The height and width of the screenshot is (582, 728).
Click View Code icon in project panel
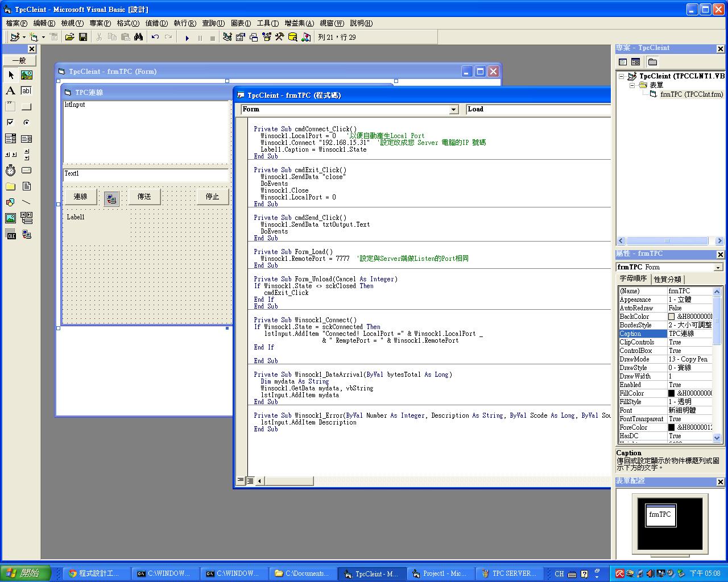click(623, 62)
